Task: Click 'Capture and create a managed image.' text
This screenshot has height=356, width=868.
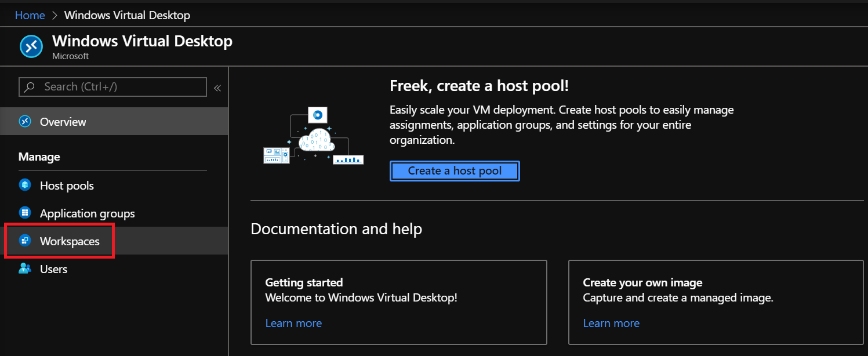Action: (x=678, y=298)
